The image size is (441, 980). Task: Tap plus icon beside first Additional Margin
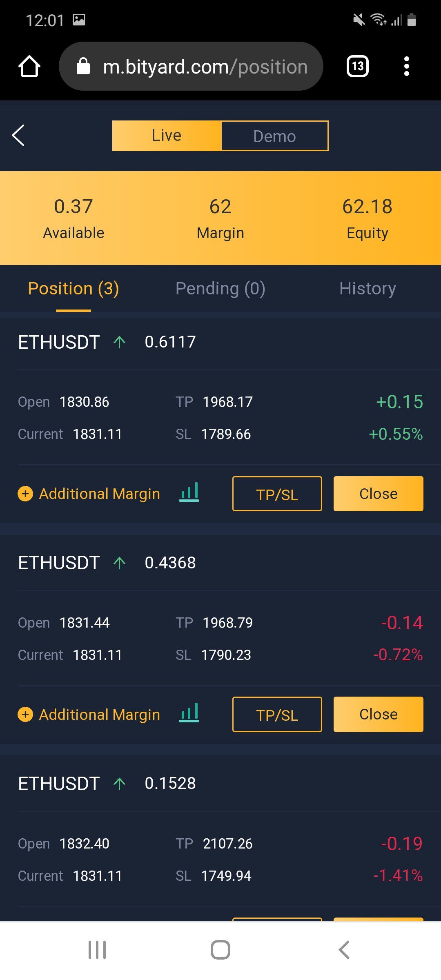25,494
